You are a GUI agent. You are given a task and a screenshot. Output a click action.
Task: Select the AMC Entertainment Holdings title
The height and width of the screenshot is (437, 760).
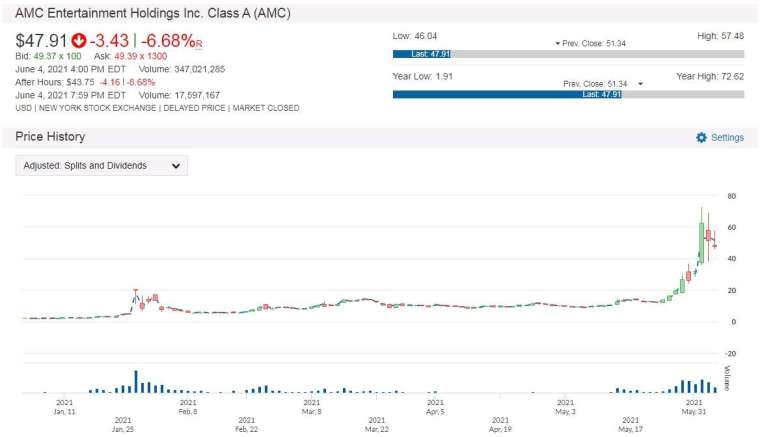pyautogui.click(x=153, y=13)
